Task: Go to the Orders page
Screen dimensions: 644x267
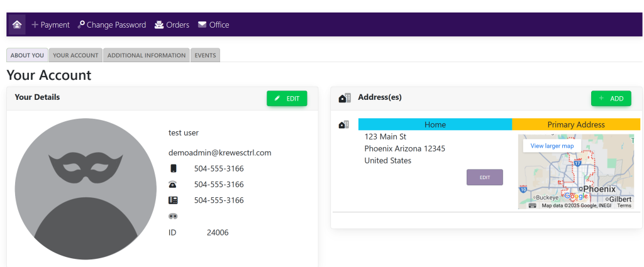Action: (x=172, y=25)
